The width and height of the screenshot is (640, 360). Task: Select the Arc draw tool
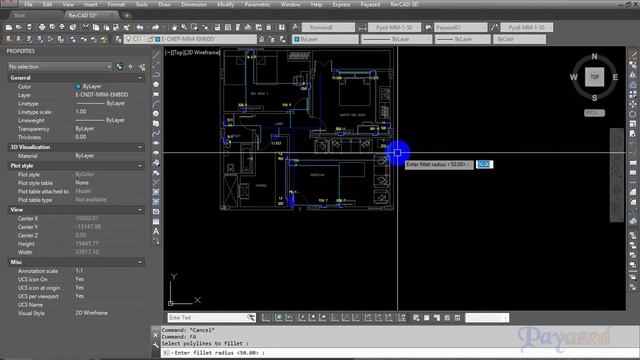click(x=156, y=104)
